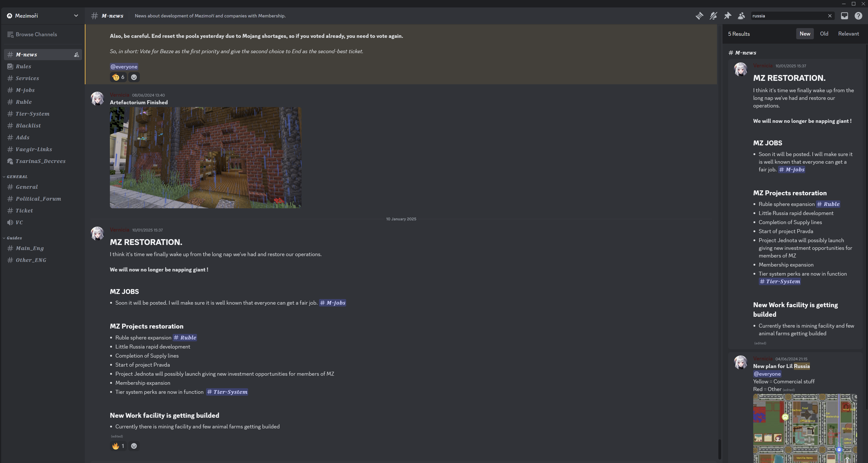Click the invite people icon on M-news channel
The height and width of the screenshot is (463, 868).
coord(76,55)
